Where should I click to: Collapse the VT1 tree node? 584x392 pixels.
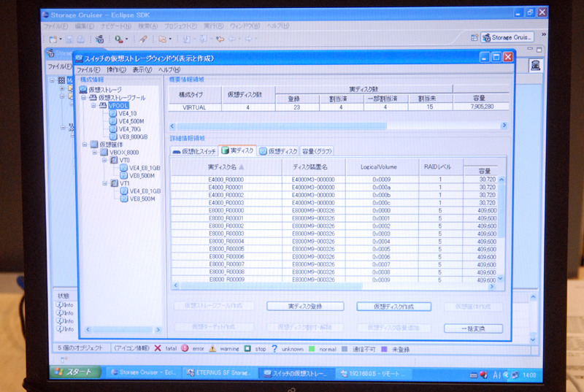pos(104,183)
